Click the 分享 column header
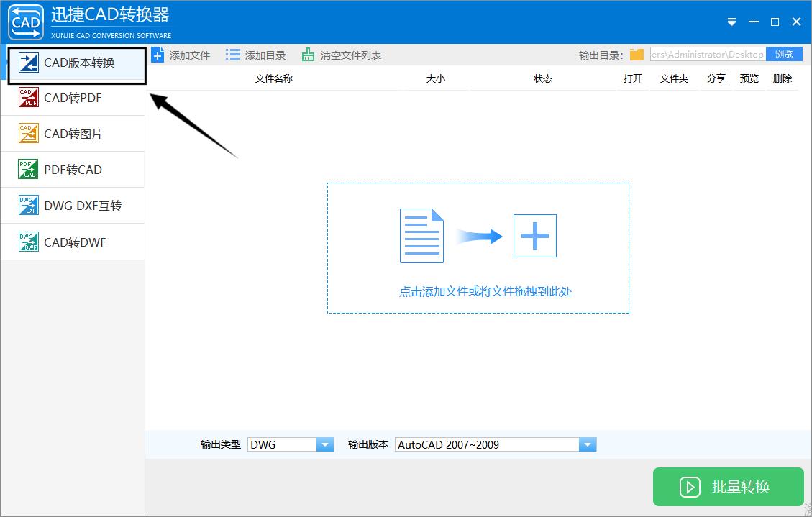 (x=716, y=78)
